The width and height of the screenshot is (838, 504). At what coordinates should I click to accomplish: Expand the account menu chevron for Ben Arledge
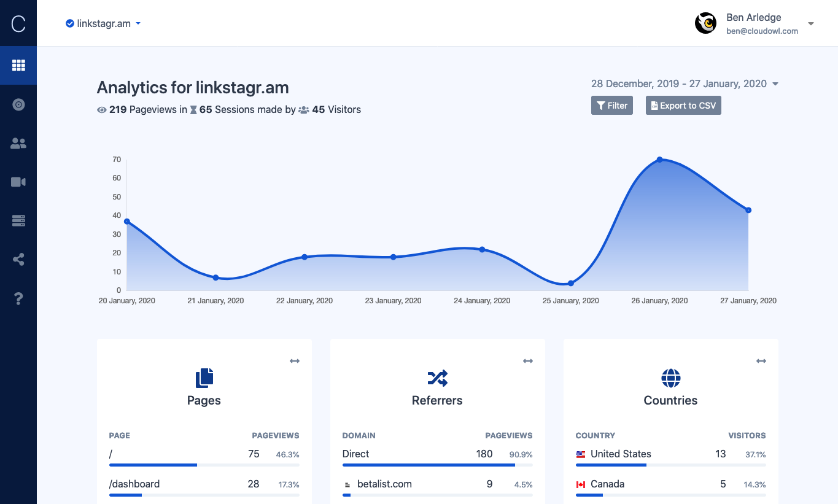pos(811,23)
